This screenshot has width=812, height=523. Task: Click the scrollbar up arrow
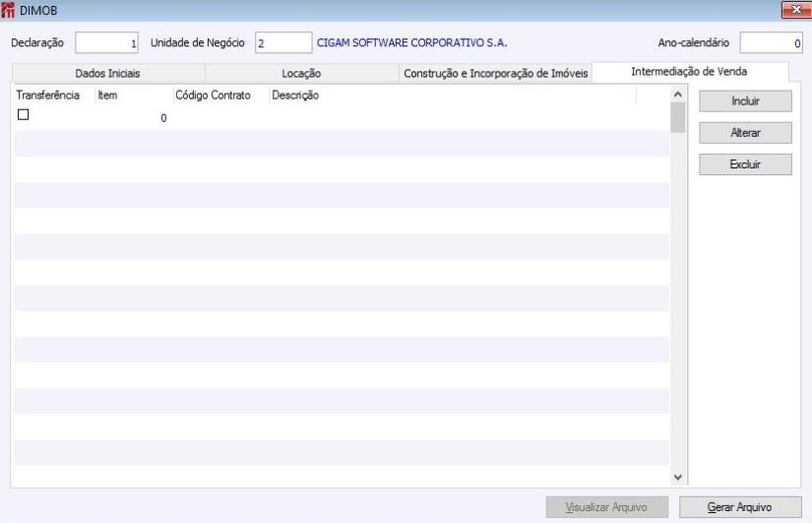tap(677, 95)
